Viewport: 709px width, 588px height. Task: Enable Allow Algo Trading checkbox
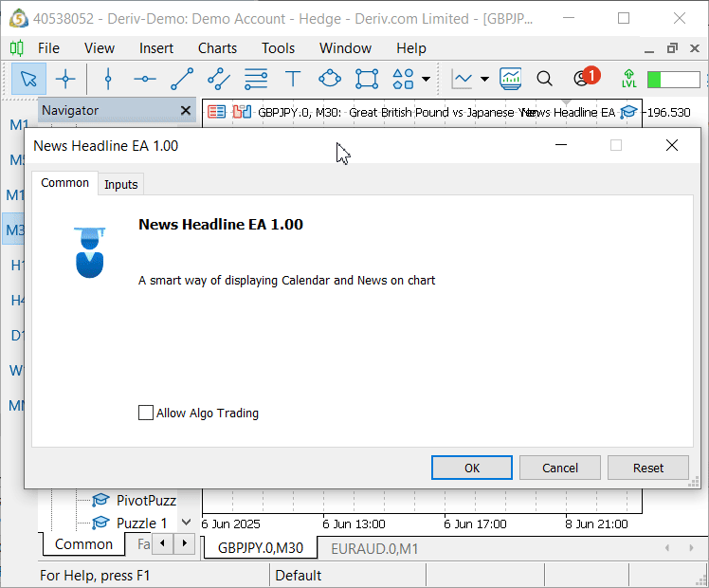146,413
